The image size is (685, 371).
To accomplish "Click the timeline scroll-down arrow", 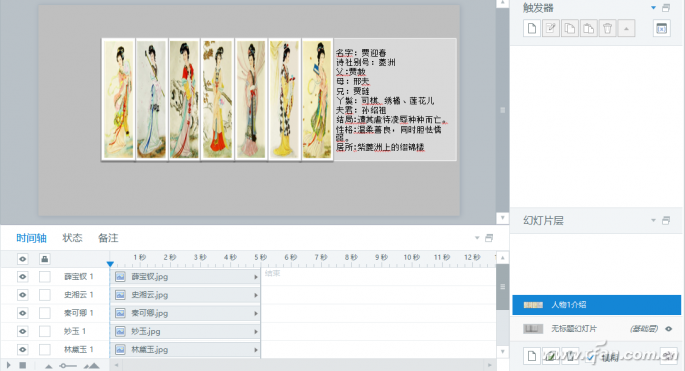I will click(x=502, y=352).
